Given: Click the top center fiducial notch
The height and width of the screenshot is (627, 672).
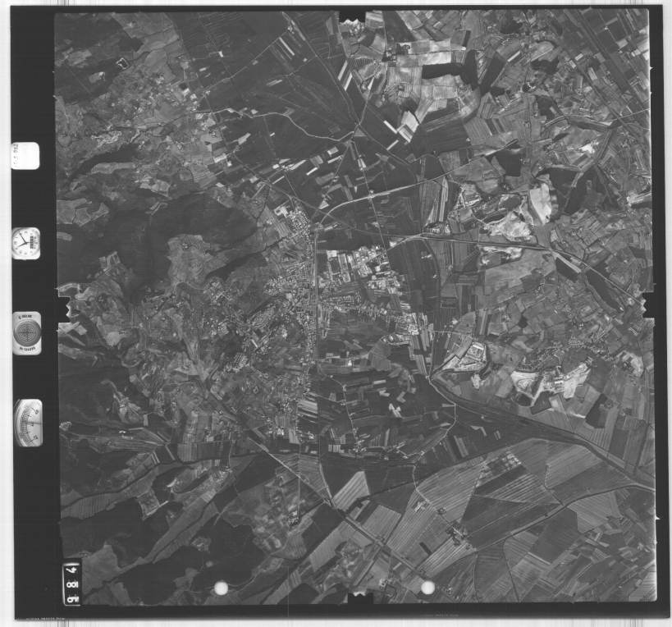Looking at the screenshot, I should pyautogui.click(x=353, y=15).
